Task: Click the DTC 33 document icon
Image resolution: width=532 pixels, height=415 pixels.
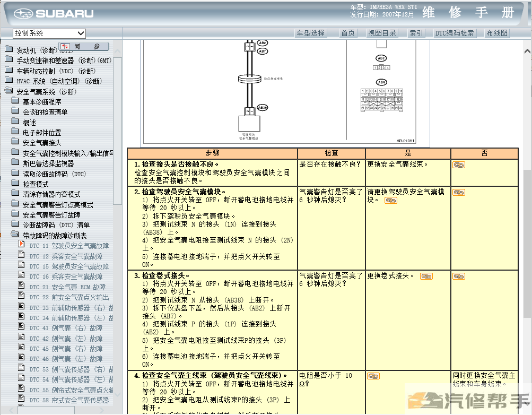Action: pyautogui.click(x=21, y=307)
